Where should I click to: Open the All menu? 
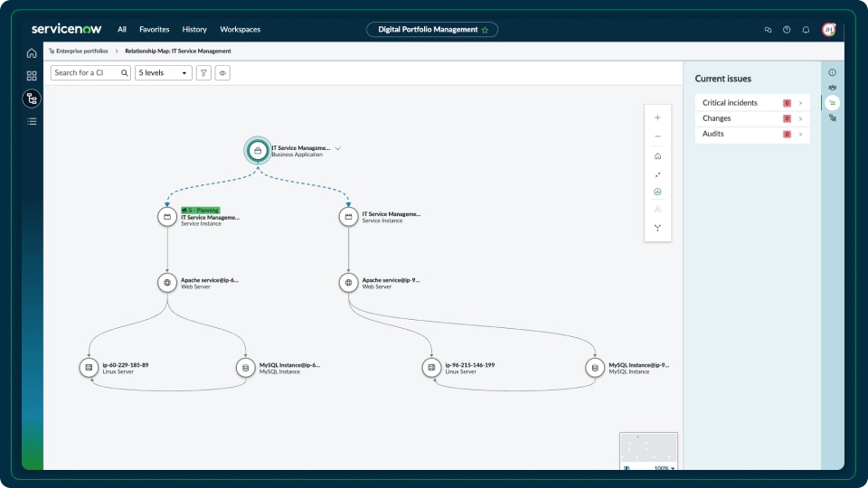(122, 30)
